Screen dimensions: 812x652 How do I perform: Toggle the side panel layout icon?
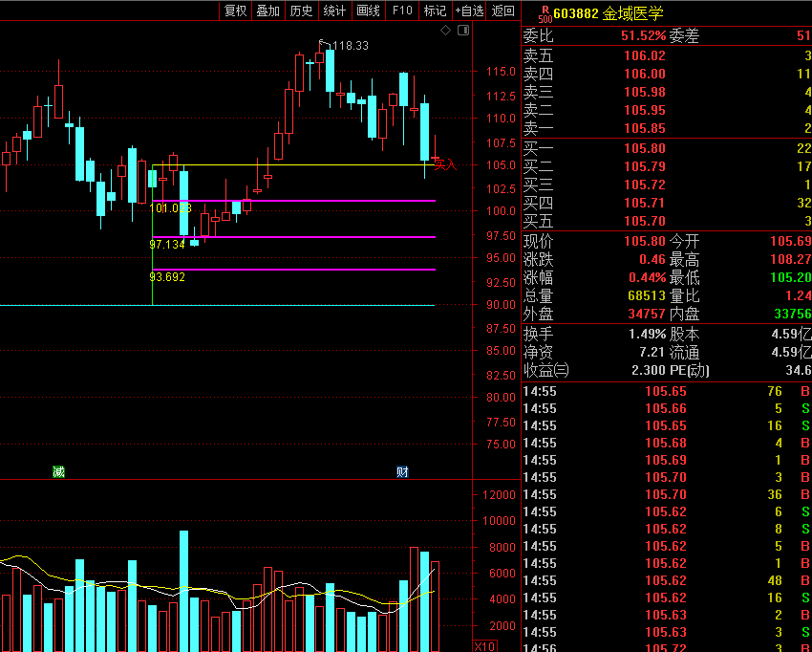pyautogui.click(x=463, y=30)
